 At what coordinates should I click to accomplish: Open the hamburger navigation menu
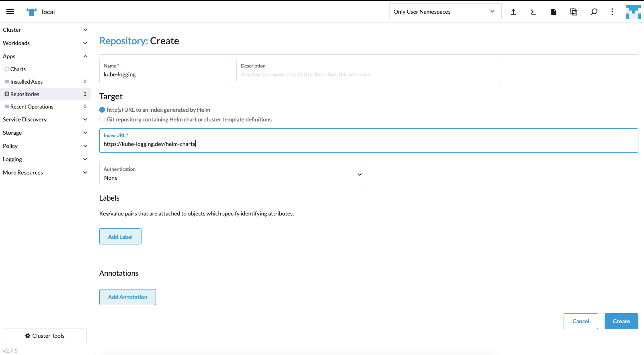10,12
